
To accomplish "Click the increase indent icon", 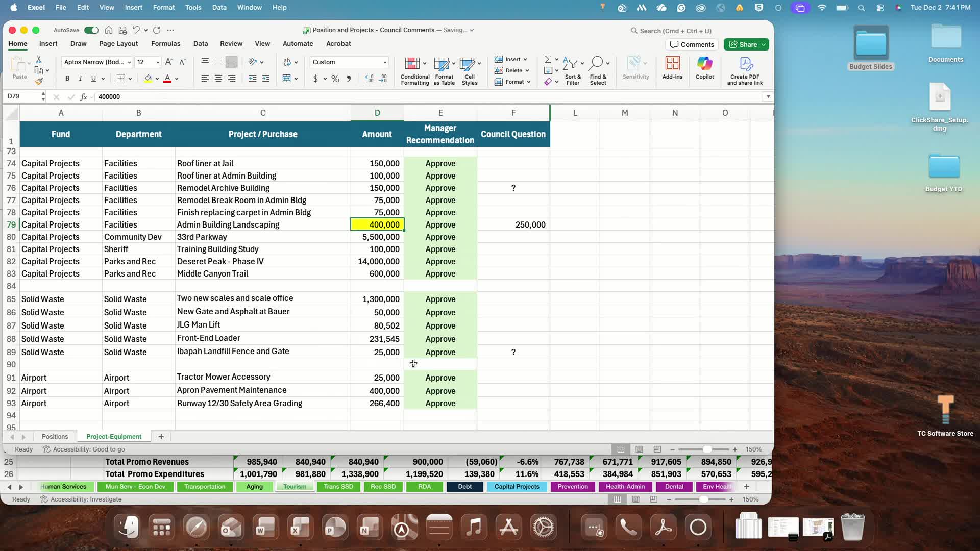I will [x=266, y=79].
